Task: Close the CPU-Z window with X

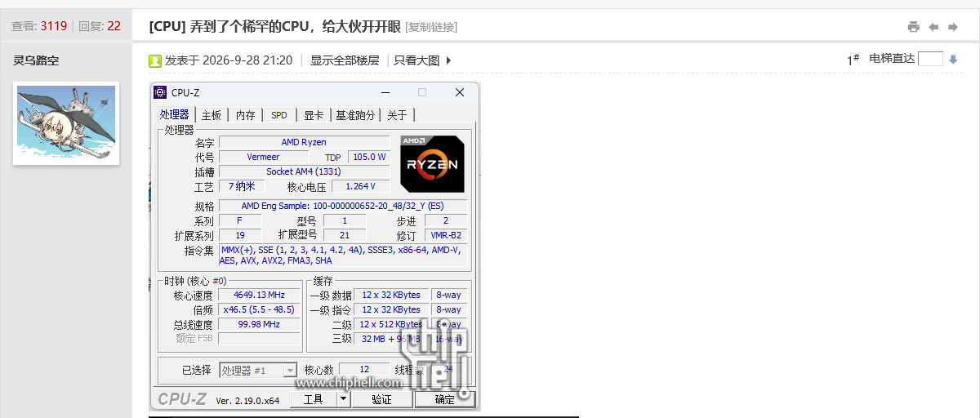Action: 460,92
